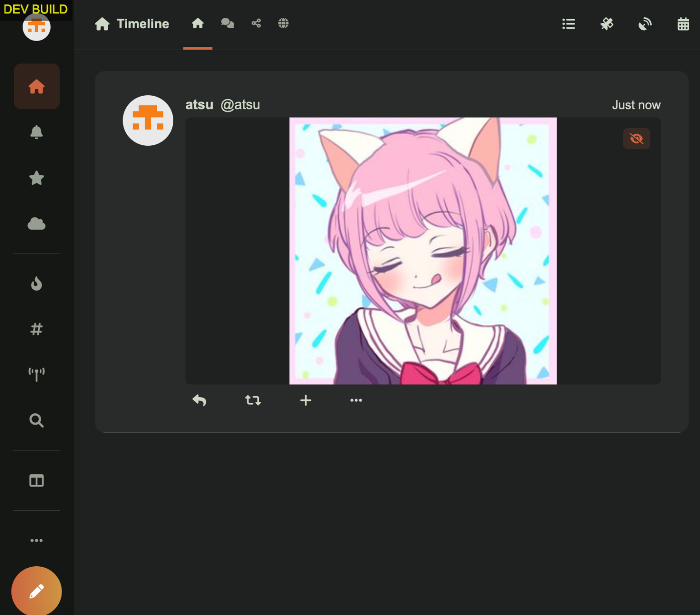Viewport: 700px width, 615px height.
Task: Open search magnifier in sidebar
Action: click(36, 420)
